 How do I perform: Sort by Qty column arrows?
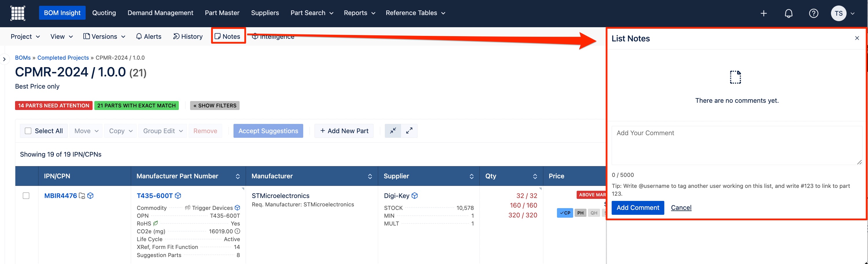point(535,176)
